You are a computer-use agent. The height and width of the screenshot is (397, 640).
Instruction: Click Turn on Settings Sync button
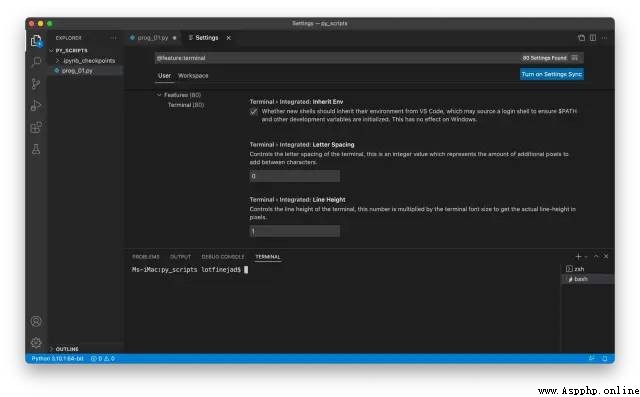click(552, 74)
